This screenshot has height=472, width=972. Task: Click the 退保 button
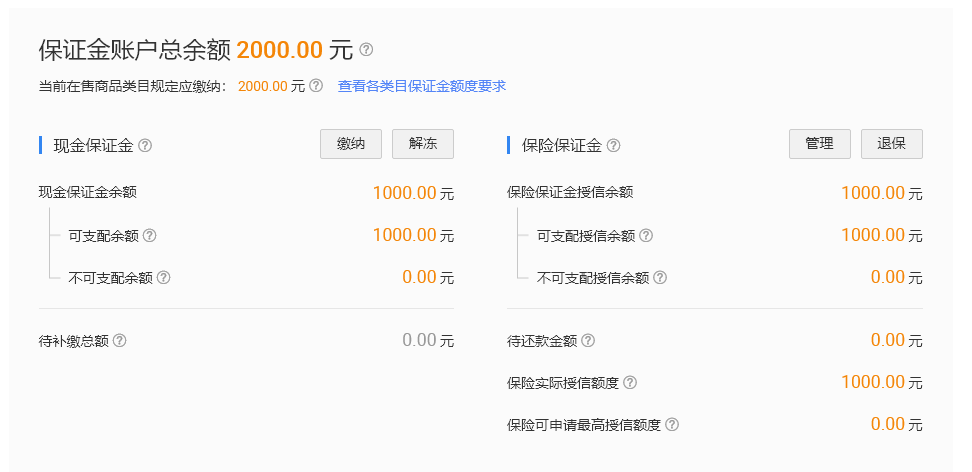(891, 144)
